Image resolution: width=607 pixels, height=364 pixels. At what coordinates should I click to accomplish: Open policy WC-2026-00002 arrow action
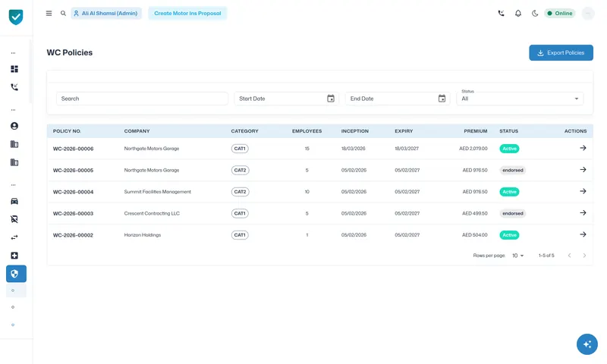coord(583,235)
